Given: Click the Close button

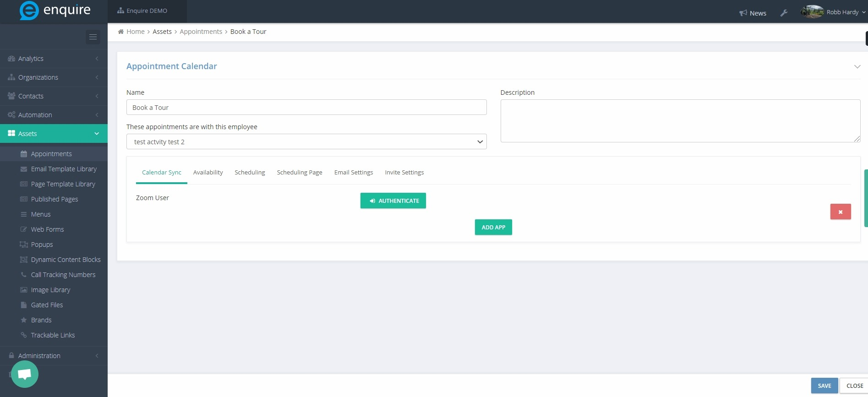Looking at the screenshot, I should click(x=854, y=386).
